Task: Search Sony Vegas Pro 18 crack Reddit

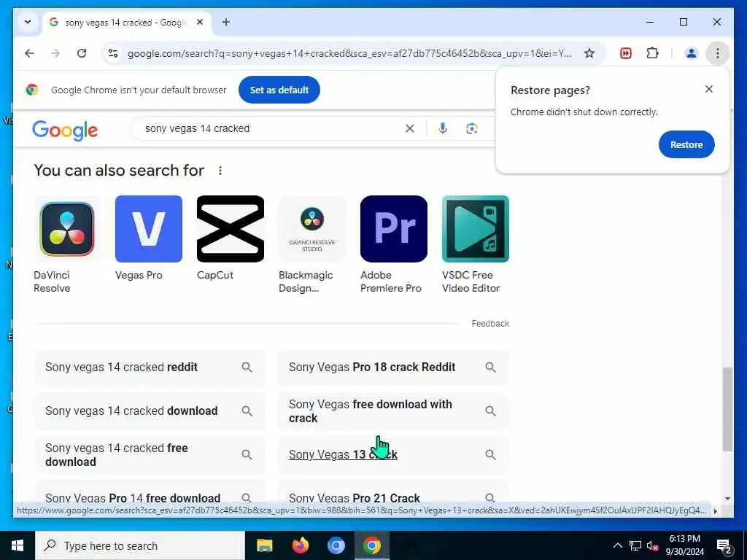Action: click(x=393, y=367)
